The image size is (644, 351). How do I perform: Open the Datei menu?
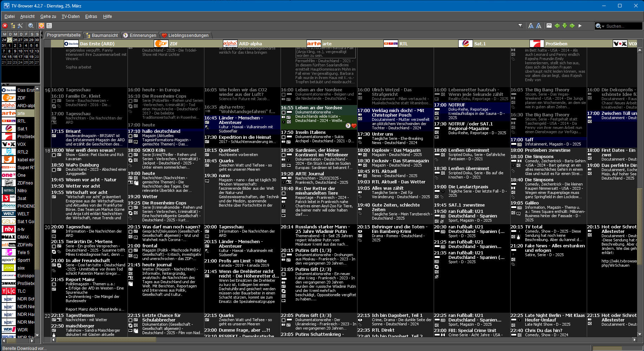click(x=9, y=17)
